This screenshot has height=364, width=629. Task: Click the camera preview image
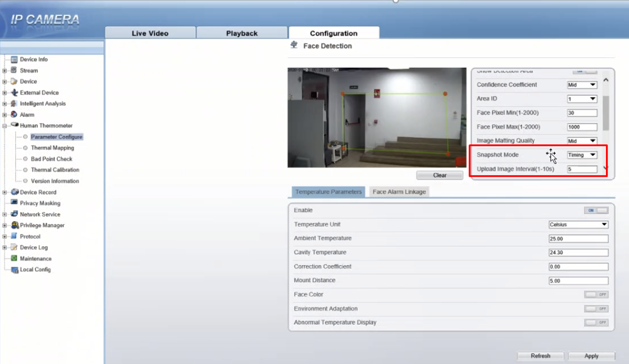(x=377, y=118)
